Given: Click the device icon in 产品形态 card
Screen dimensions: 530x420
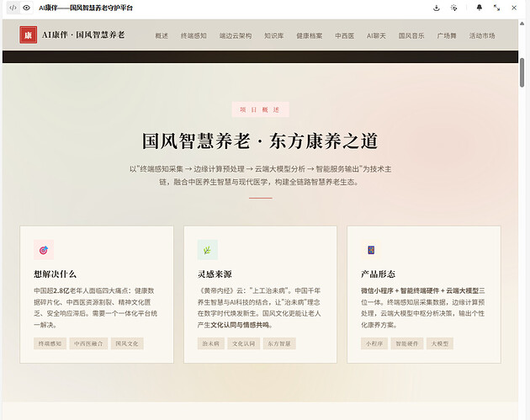Looking at the screenshot, I should [371, 250].
